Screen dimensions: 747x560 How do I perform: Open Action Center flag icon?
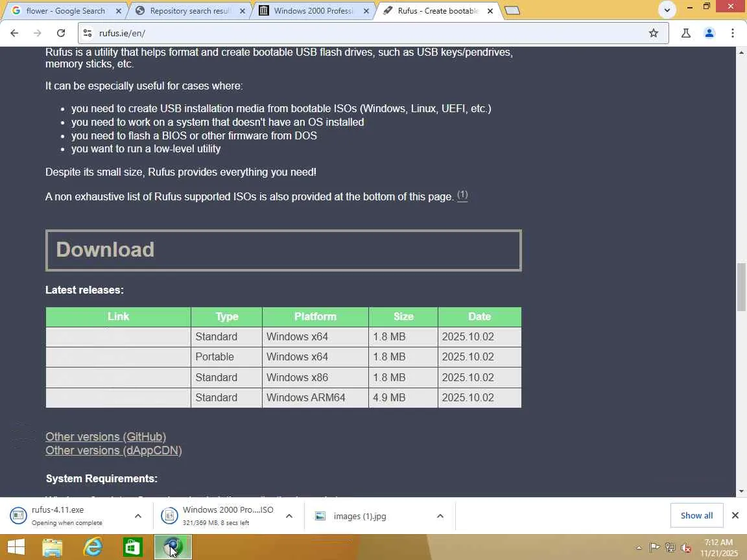click(x=654, y=548)
